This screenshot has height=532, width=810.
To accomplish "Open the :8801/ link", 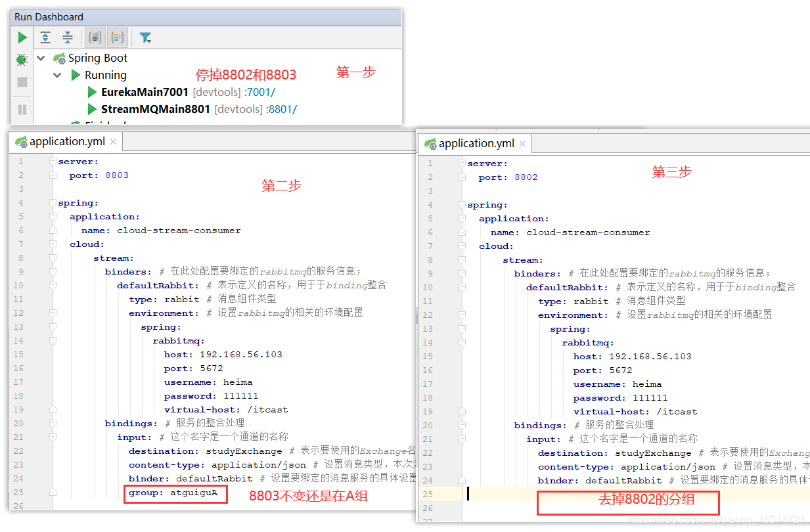I will tap(281, 109).
